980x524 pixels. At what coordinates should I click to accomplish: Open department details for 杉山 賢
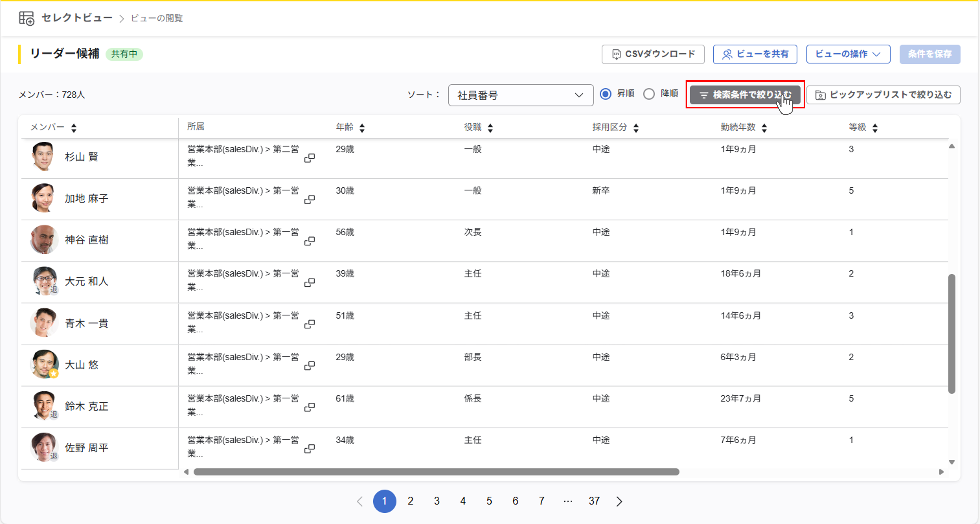[309, 158]
